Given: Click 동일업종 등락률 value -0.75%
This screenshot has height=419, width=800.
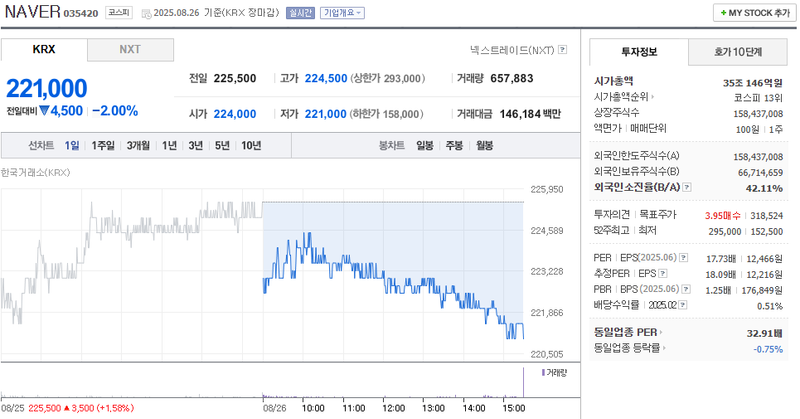Looking at the screenshot, I should (x=768, y=349).
